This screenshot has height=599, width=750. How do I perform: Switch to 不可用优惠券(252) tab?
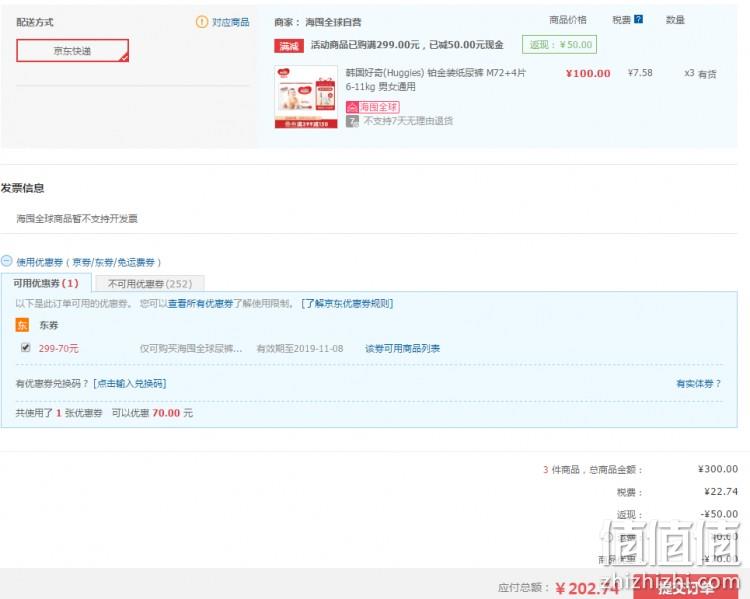click(x=150, y=284)
